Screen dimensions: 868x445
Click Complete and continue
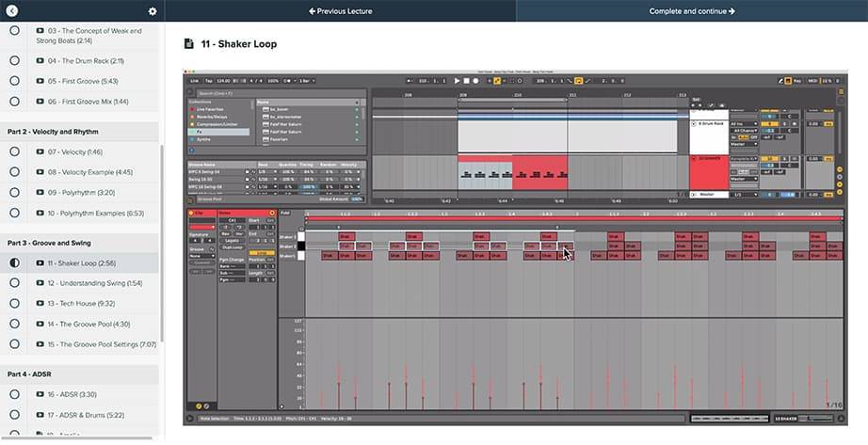692,11
